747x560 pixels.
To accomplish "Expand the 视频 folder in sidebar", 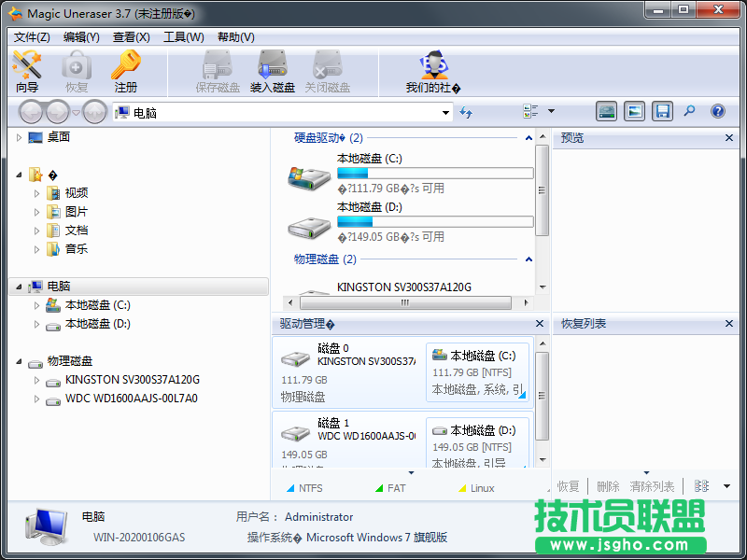I will pyautogui.click(x=35, y=192).
